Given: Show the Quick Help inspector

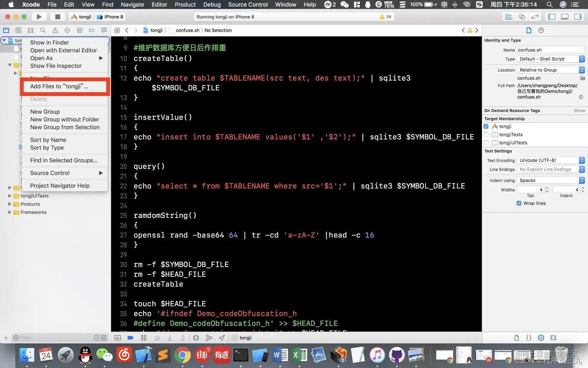Looking at the screenshot, I should pyautogui.click(x=541, y=30).
